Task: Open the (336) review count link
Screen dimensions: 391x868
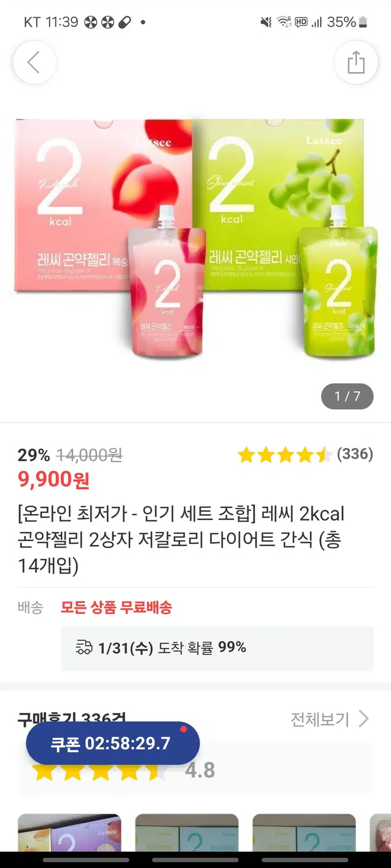Action: 355,454
